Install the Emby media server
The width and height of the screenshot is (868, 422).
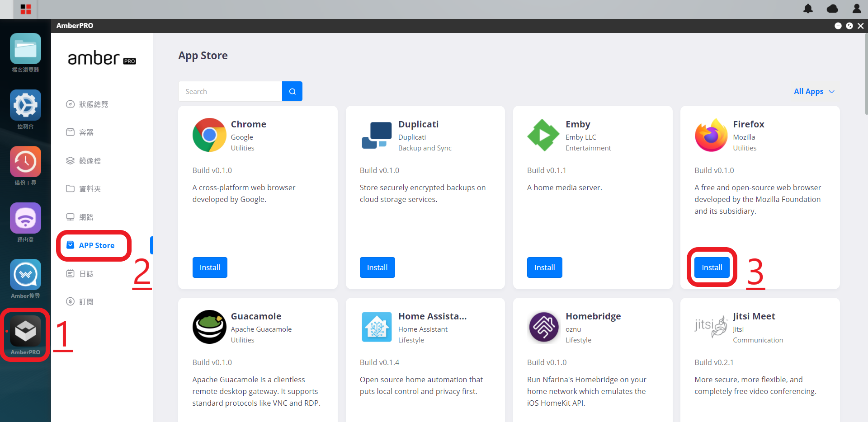click(544, 267)
